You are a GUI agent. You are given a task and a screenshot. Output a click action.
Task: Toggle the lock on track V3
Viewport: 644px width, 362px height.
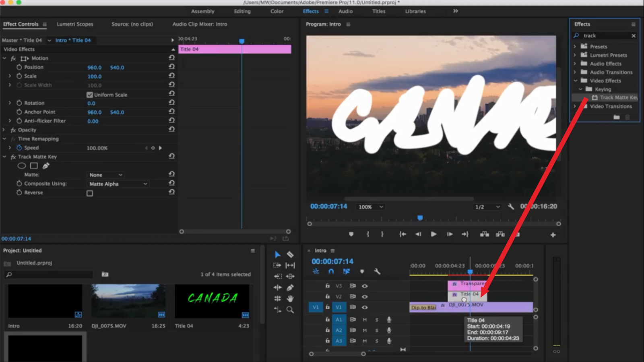click(x=328, y=285)
